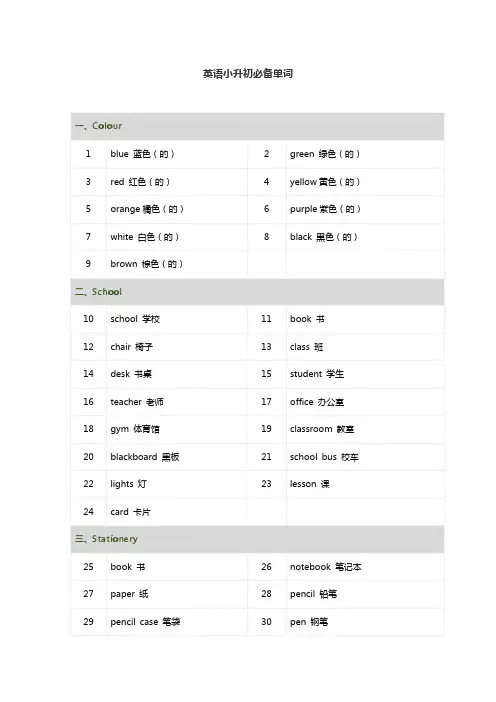Click the classroom entry numbered 19

click(x=322, y=429)
